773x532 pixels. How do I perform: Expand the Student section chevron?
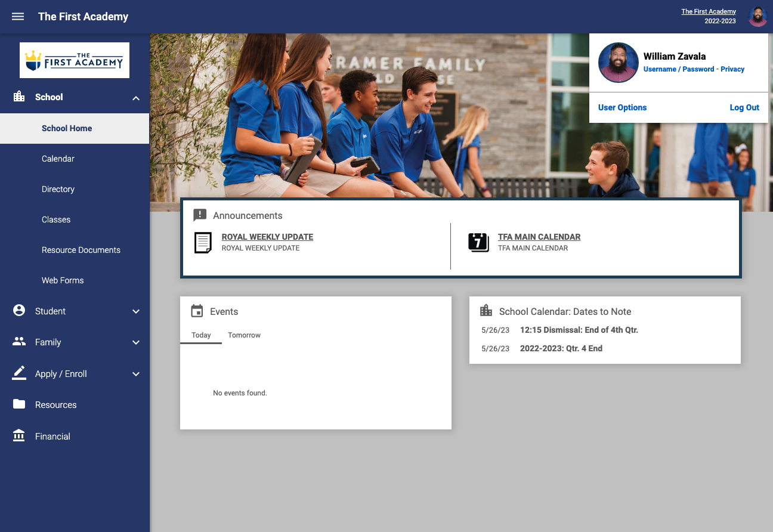136,311
